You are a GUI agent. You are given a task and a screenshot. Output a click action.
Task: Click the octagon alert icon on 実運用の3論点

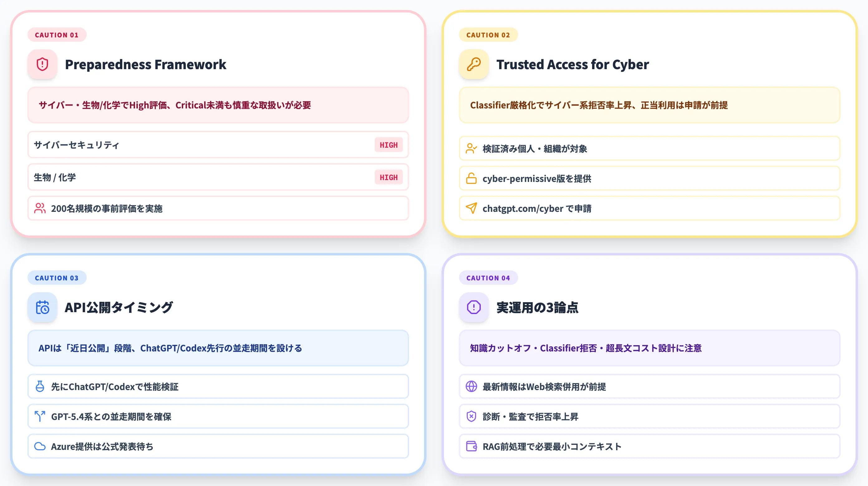473,307
